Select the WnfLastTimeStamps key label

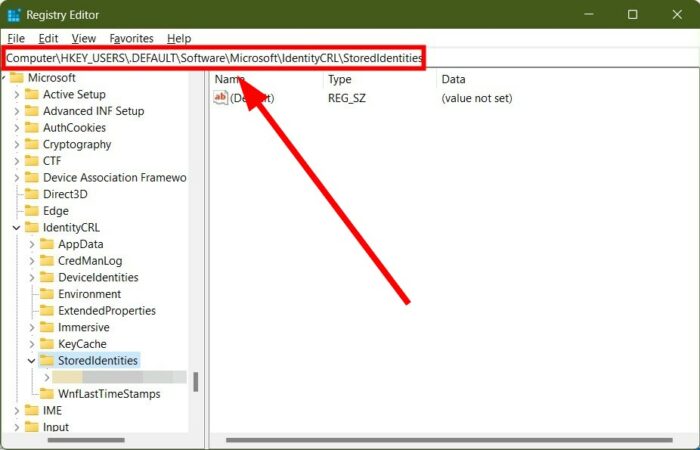(x=109, y=394)
